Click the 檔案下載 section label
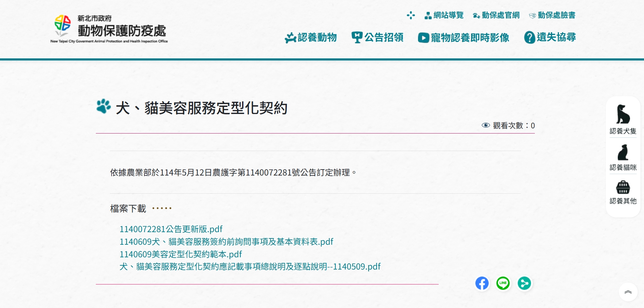The width and height of the screenshot is (644, 308). click(x=128, y=208)
